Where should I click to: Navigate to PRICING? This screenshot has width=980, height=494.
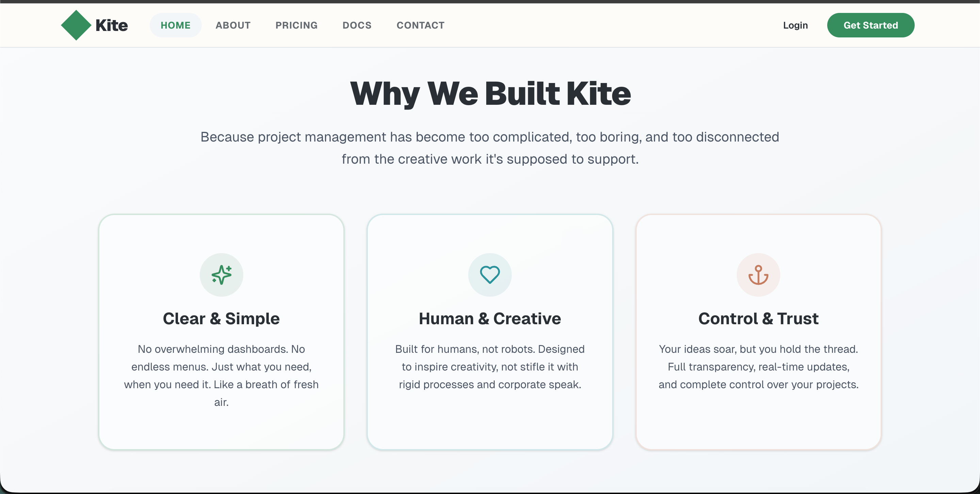[x=296, y=25]
